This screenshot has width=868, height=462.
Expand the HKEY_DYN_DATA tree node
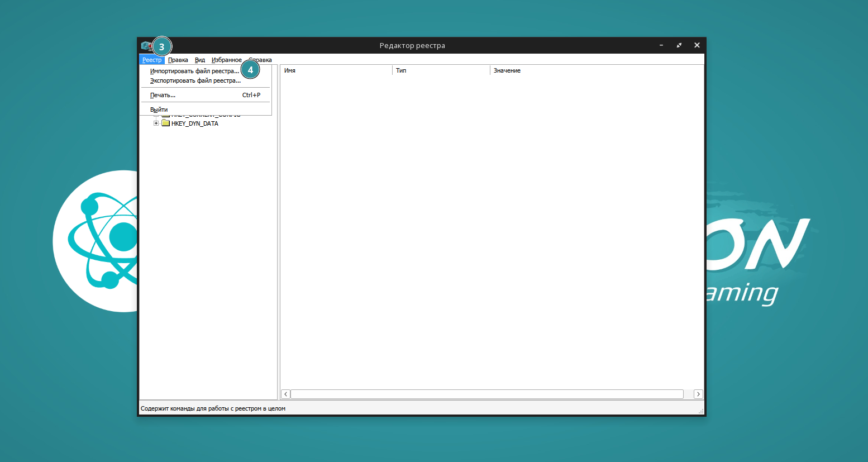pos(156,123)
